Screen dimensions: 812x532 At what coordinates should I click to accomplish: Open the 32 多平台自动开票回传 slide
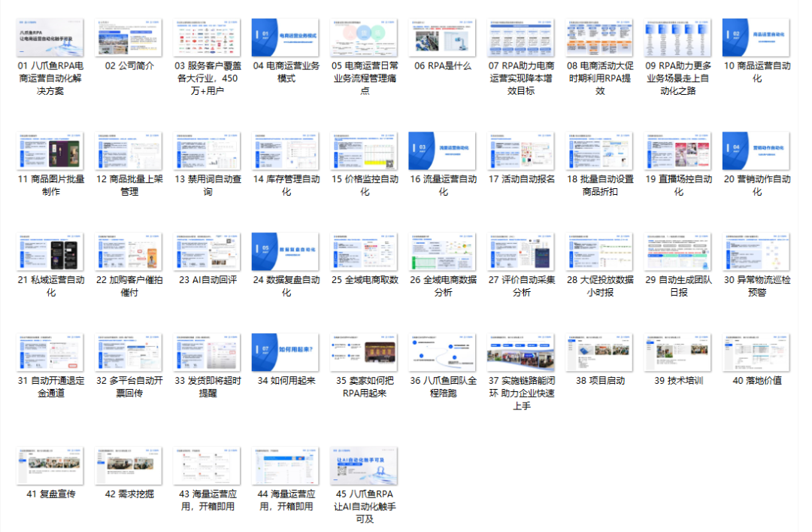[129, 353]
